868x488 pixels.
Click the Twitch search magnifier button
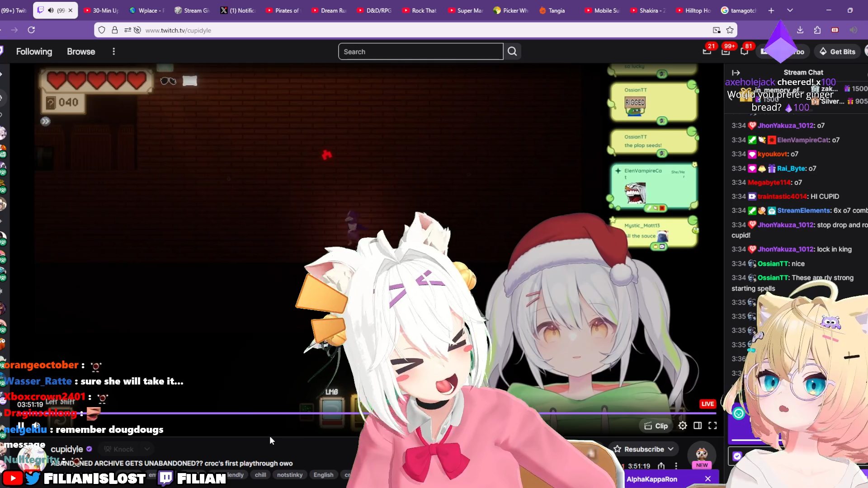click(x=512, y=52)
